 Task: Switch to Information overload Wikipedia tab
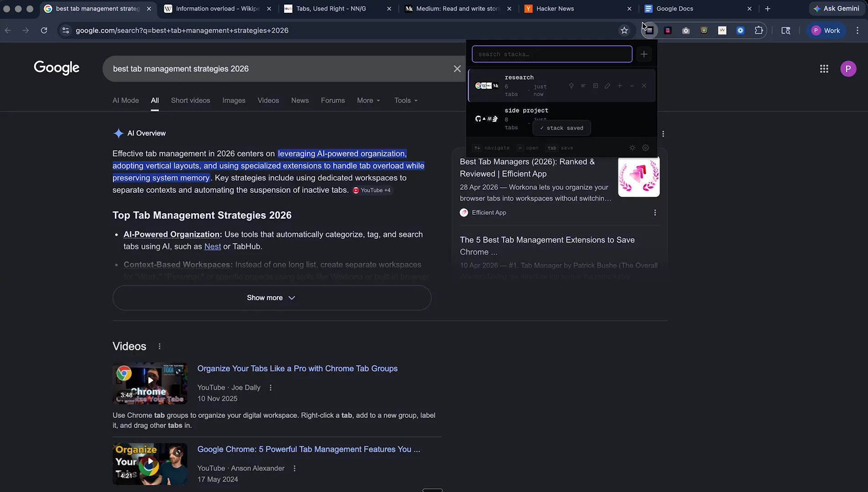point(217,9)
